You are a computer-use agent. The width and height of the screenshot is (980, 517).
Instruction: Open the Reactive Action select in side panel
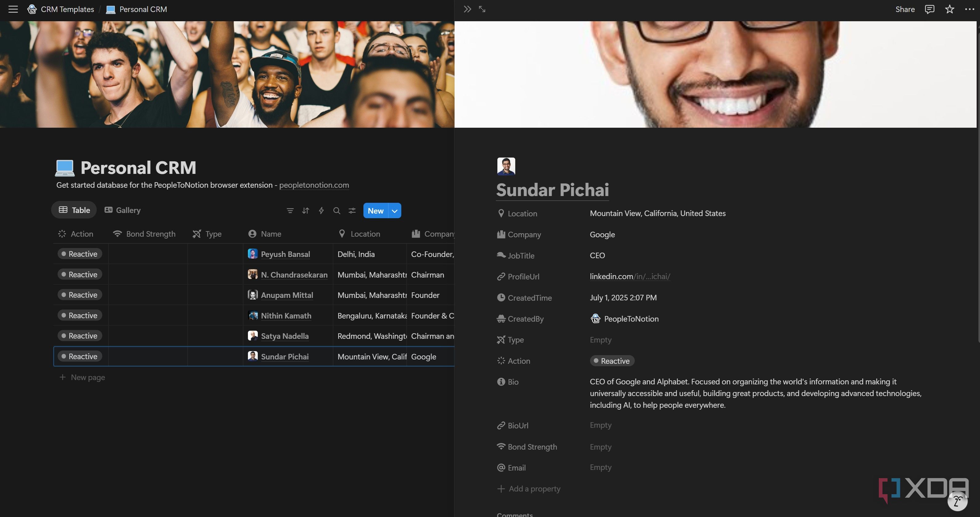pyautogui.click(x=612, y=361)
